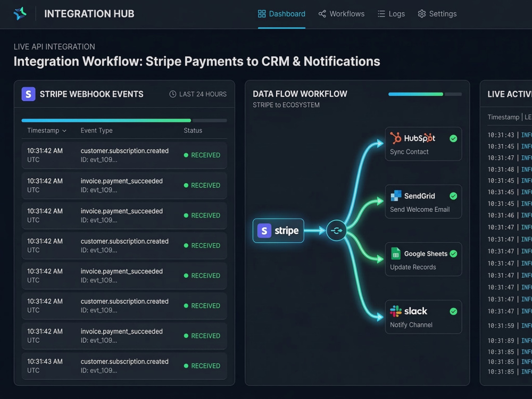Click the Data Flow Workflow progress bar
532x399 pixels.
click(425, 94)
